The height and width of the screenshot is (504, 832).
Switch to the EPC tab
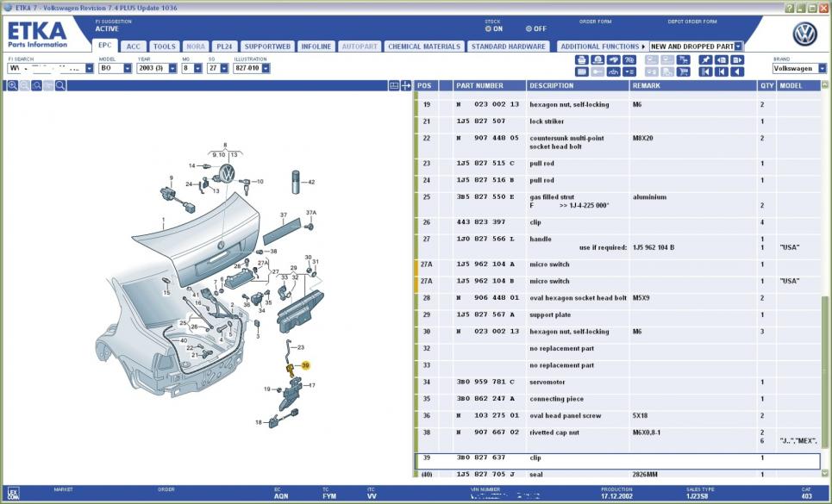click(105, 46)
